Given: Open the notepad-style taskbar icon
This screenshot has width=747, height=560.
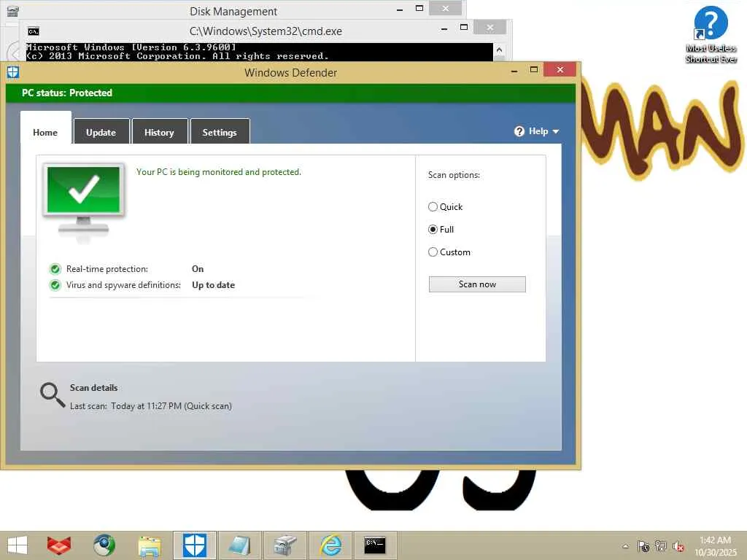Looking at the screenshot, I should [239, 545].
